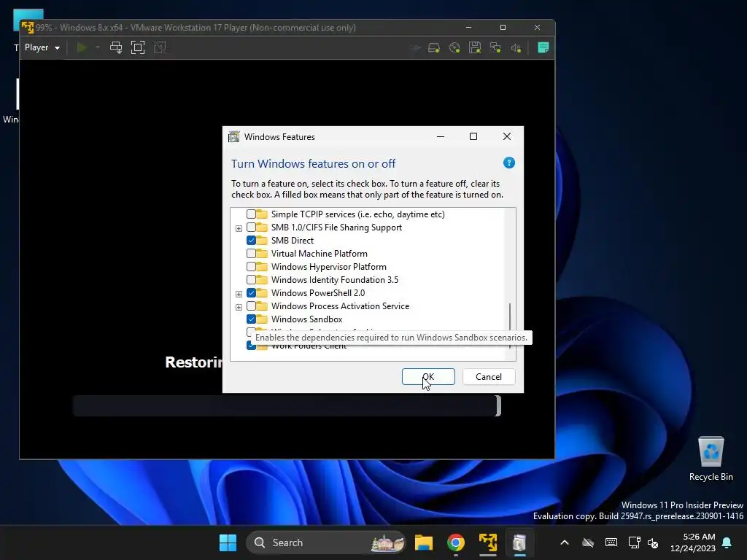Uncheck Windows PowerShell 2.0 checkbox
747x560 pixels.
(251, 293)
